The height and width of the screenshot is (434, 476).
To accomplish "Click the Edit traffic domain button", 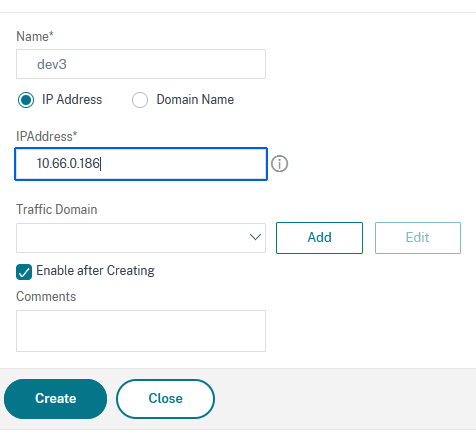I will click(418, 238).
